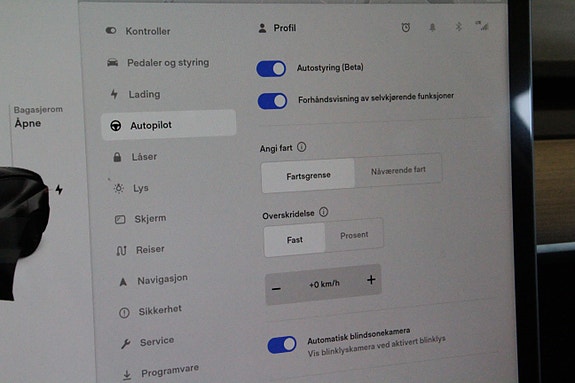Open the Navigasjon settings
The width and height of the screenshot is (575, 383).
[154, 280]
